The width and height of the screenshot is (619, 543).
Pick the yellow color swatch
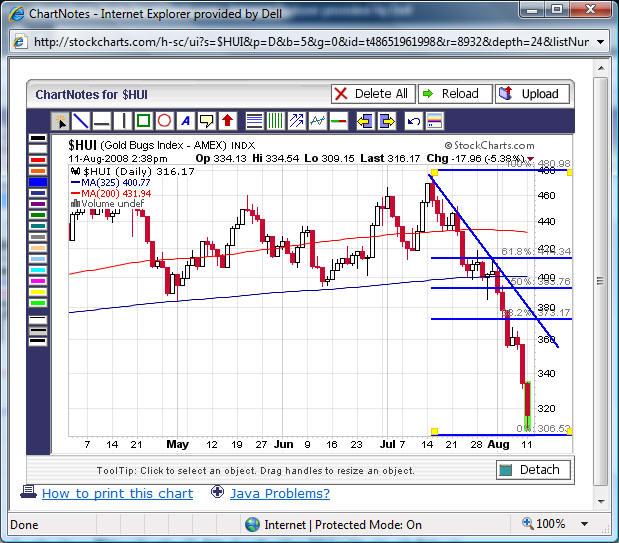[x=38, y=292]
